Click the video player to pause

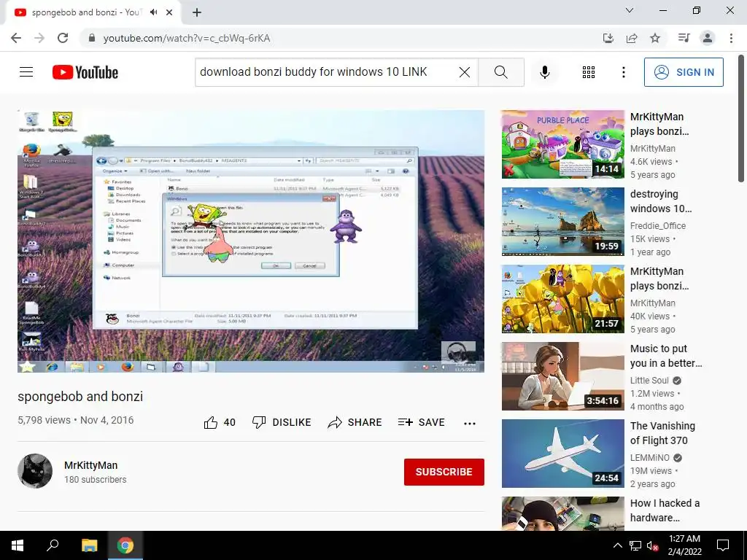point(251,241)
